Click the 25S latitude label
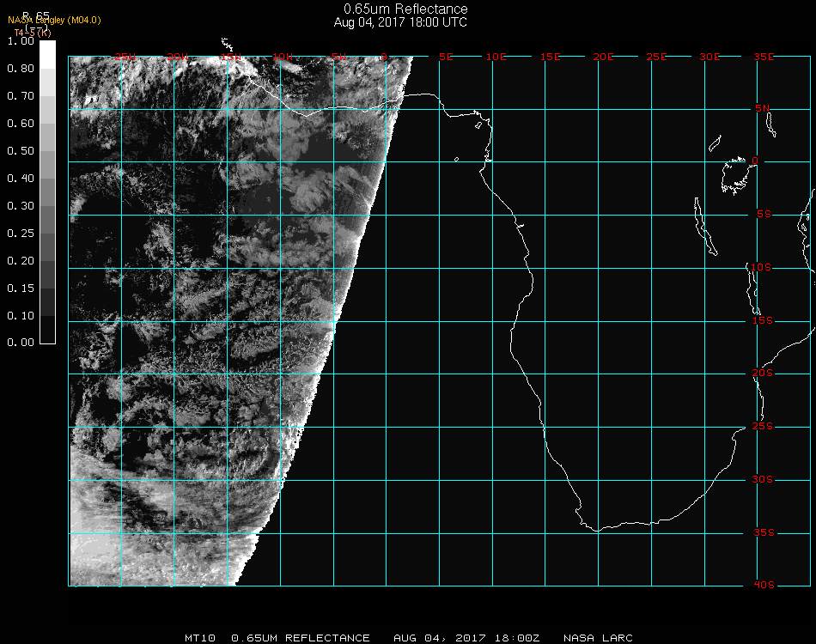Viewport: 816px width, 644px height. [x=763, y=427]
